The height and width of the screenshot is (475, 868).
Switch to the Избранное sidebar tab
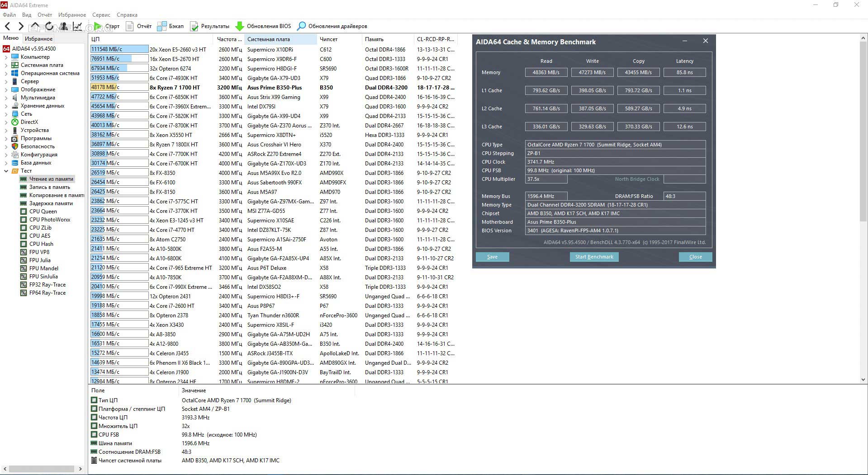point(38,39)
